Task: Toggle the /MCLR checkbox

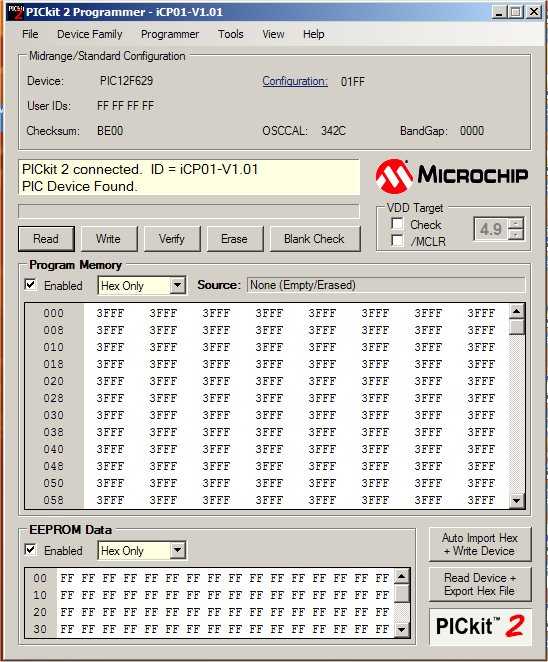Action: pos(397,241)
